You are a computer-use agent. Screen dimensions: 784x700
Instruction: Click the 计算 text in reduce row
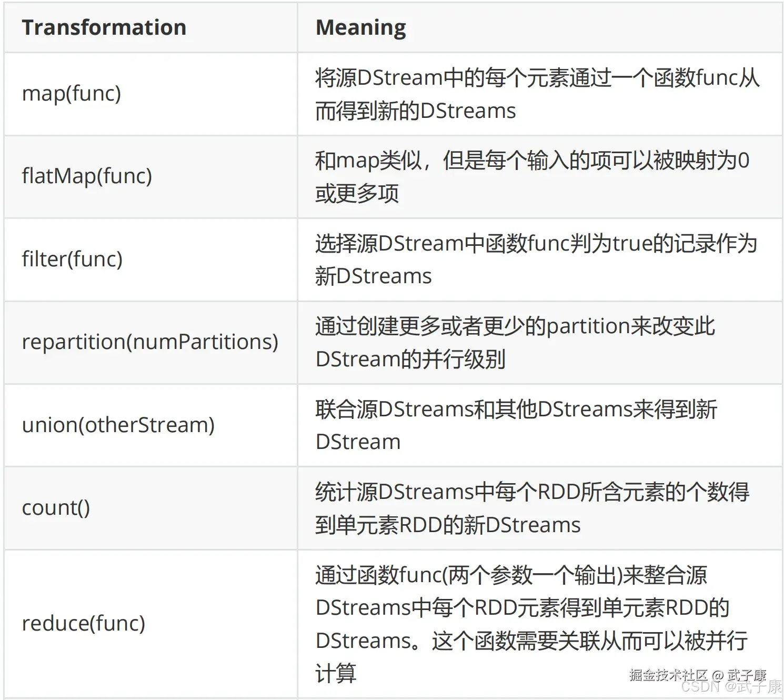click(x=336, y=674)
